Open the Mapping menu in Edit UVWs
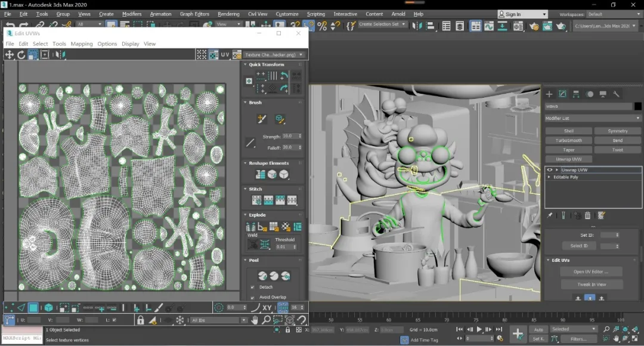The image size is (644, 346). (x=82, y=44)
